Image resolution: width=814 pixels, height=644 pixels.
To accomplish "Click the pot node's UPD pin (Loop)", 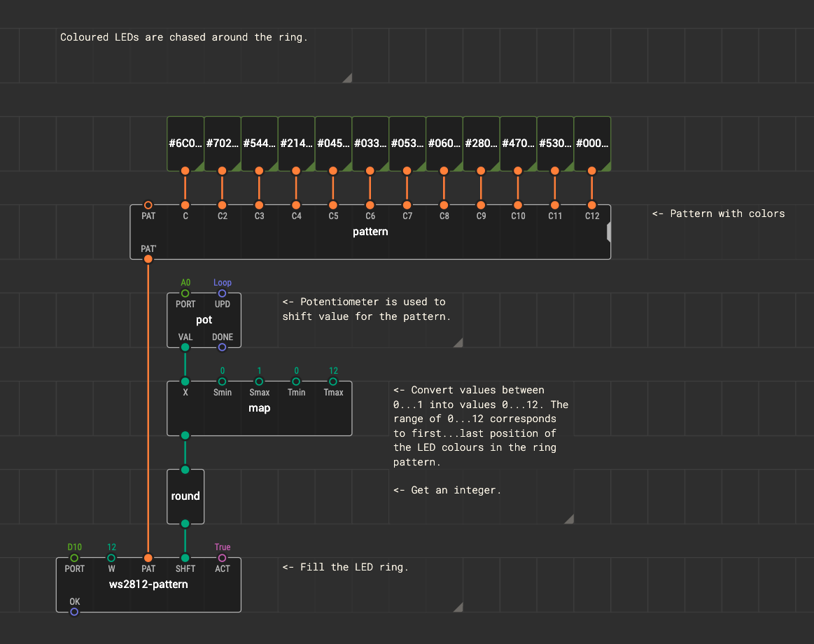I will tap(222, 293).
